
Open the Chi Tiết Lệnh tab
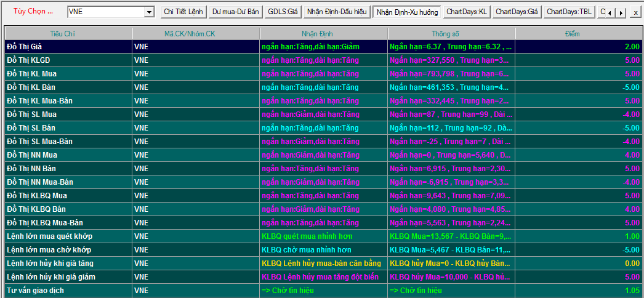(183, 12)
